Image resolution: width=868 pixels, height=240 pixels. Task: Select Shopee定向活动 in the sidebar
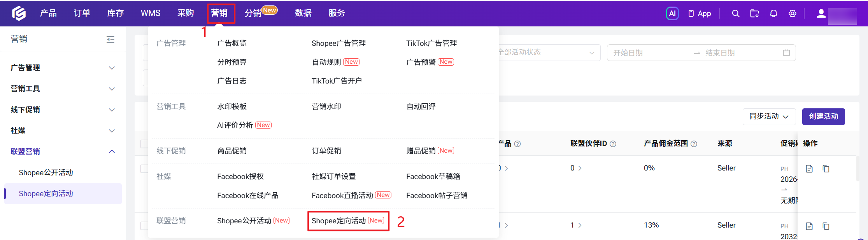63,194
